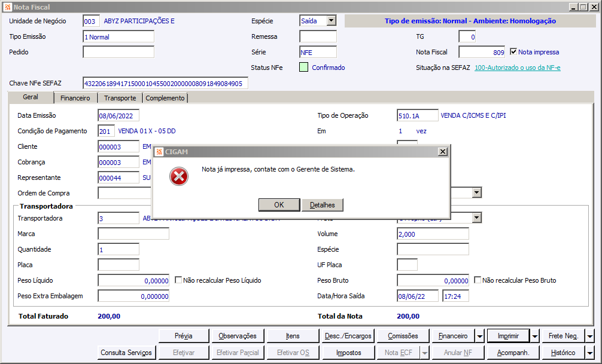Maximize the Nota Fiscal window
Image resolution: width=602 pixels, height=364 pixels.
click(x=583, y=7)
